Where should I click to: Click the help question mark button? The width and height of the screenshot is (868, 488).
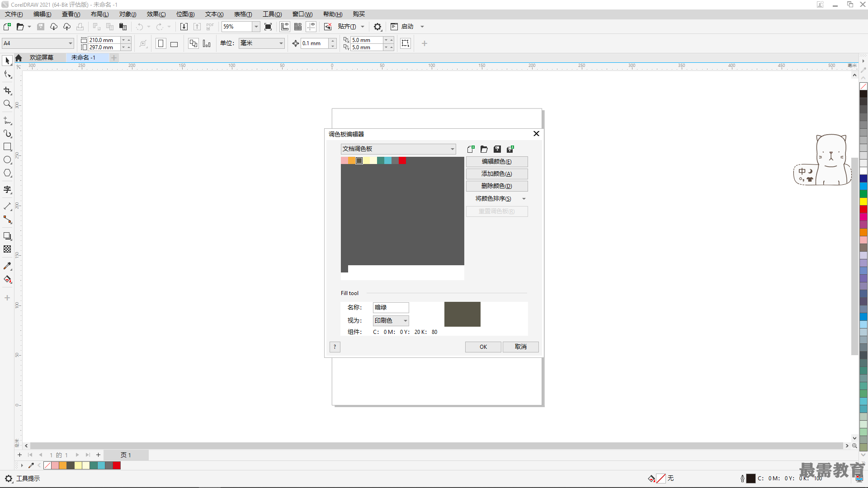tap(335, 347)
